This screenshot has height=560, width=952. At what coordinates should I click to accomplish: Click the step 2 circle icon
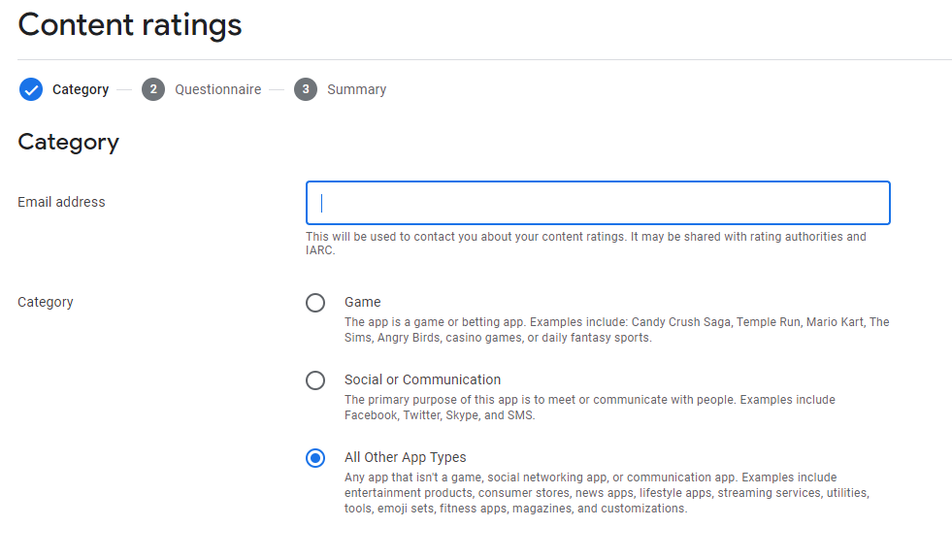152,89
